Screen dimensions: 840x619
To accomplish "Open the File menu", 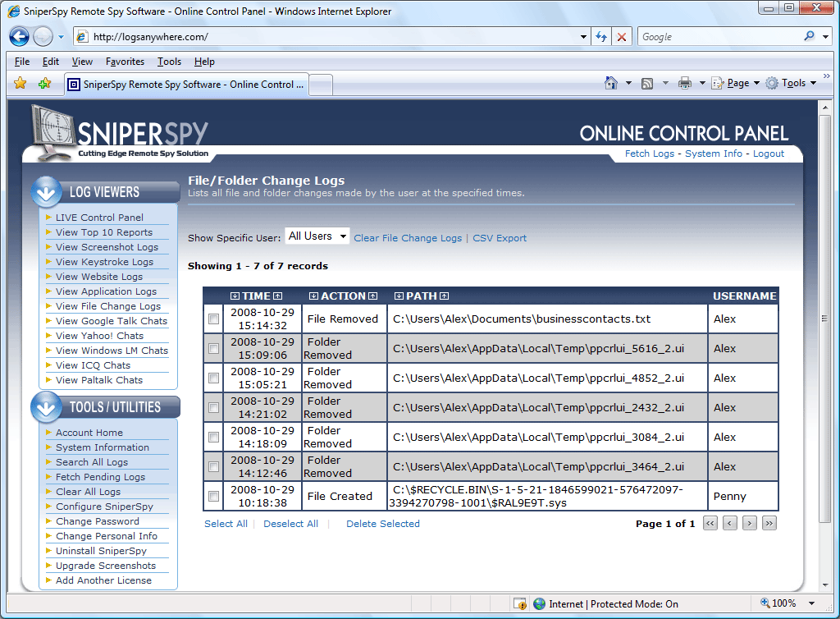I will 22,62.
